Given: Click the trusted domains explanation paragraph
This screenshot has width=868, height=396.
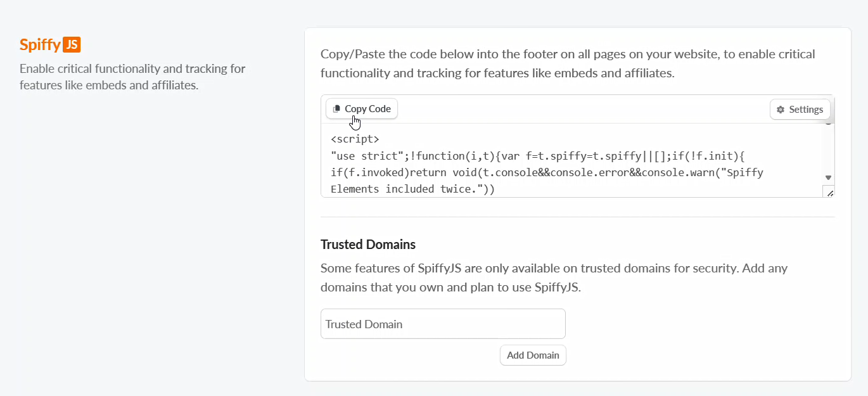Looking at the screenshot, I should pyautogui.click(x=554, y=278).
